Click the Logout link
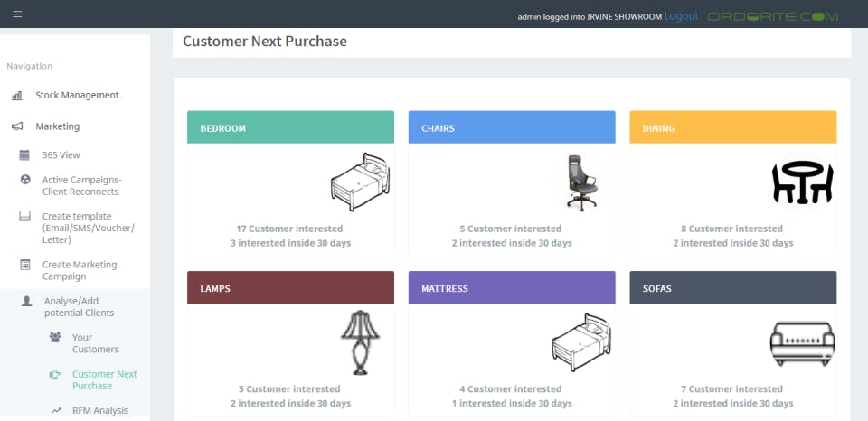This screenshot has width=868, height=421. (x=681, y=16)
